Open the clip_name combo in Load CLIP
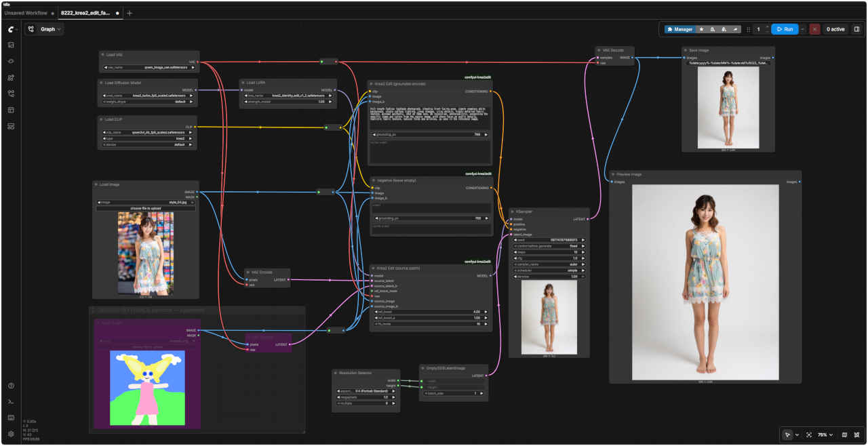 pyautogui.click(x=147, y=132)
